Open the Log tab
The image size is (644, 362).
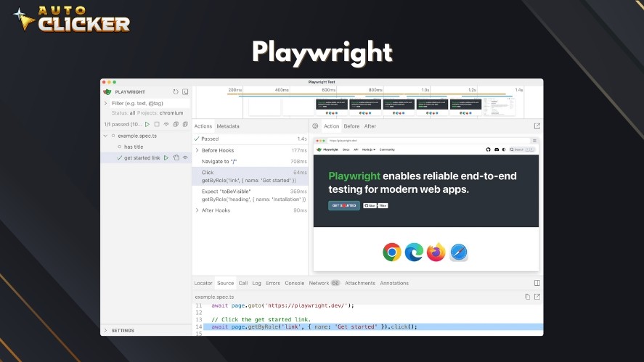point(257,283)
